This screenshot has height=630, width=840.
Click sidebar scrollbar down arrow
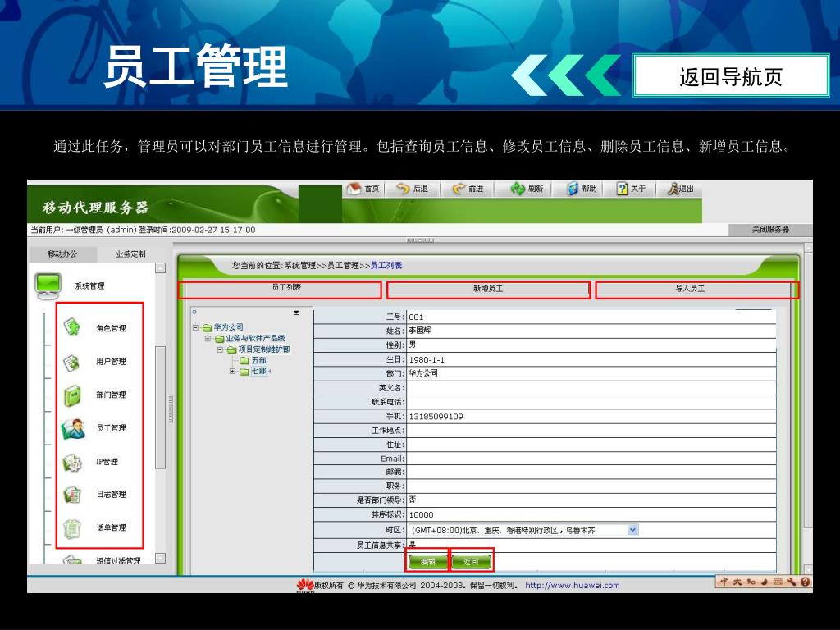click(x=160, y=558)
